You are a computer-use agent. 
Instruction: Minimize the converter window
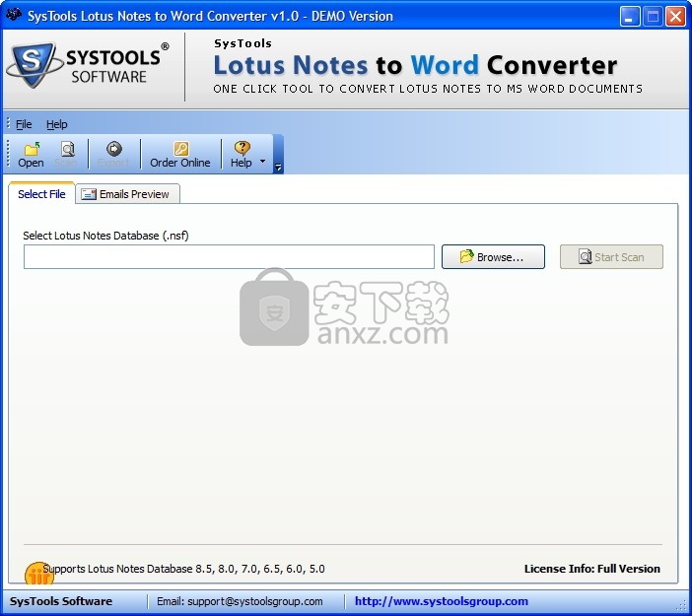[629, 17]
